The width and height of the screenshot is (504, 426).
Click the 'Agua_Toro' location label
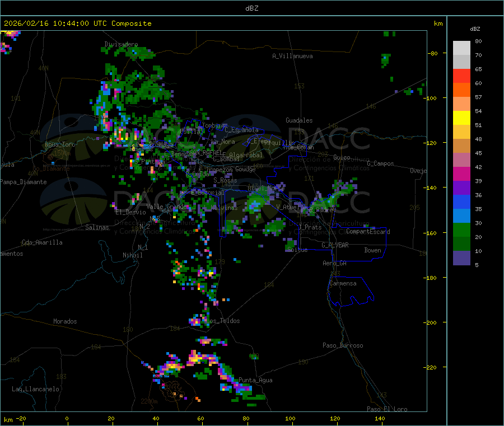[60, 144]
